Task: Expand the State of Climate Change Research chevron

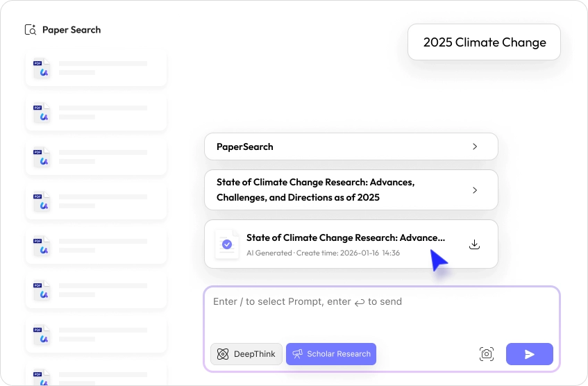Action: pos(475,190)
